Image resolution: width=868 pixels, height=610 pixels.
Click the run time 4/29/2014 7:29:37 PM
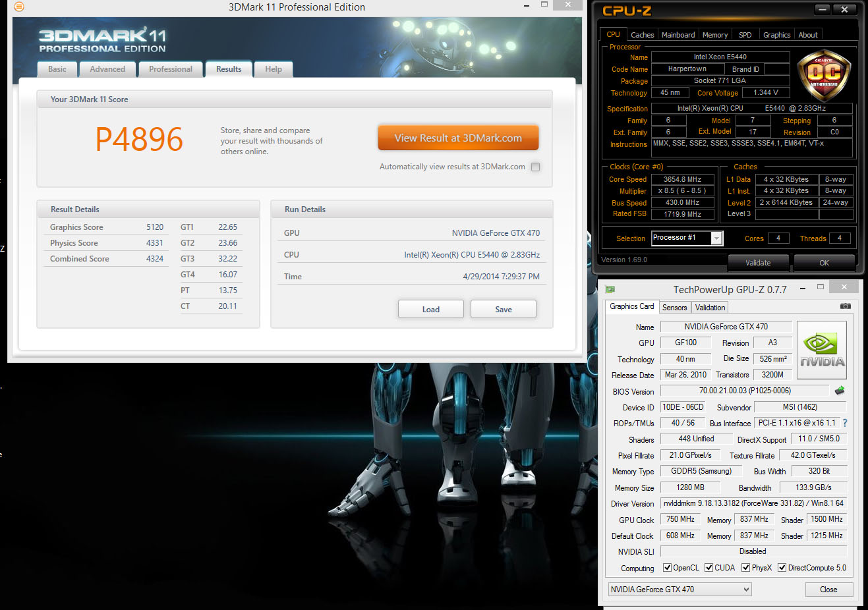[502, 277]
